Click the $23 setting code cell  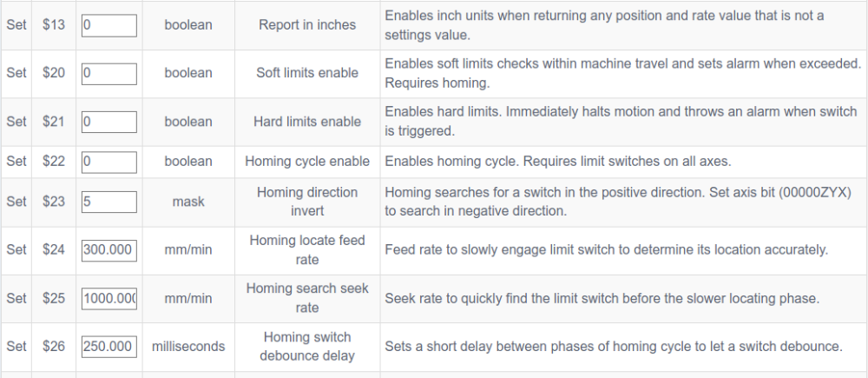[54, 202]
